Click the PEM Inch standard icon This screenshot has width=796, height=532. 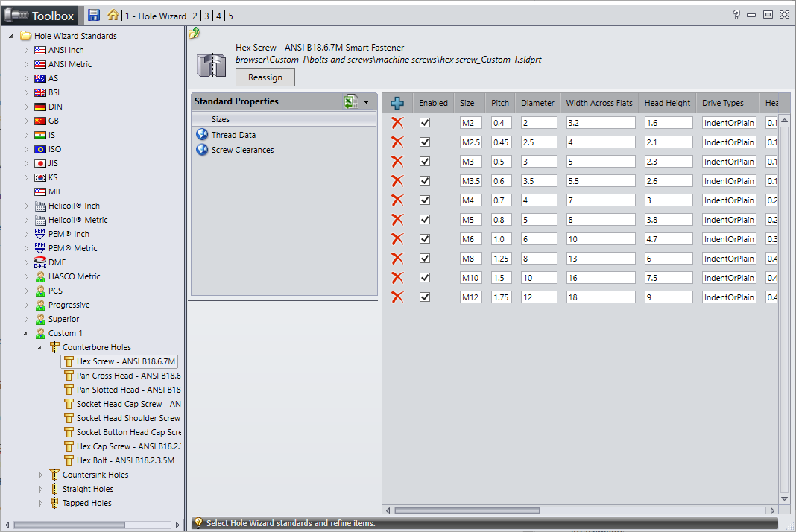40,234
